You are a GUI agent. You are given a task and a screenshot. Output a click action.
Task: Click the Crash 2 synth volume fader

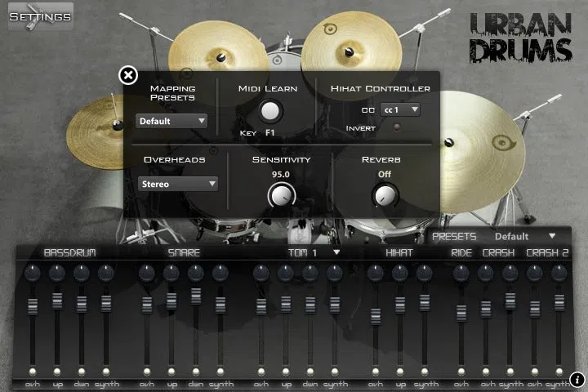pyautogui.click(x=559, y=303)
